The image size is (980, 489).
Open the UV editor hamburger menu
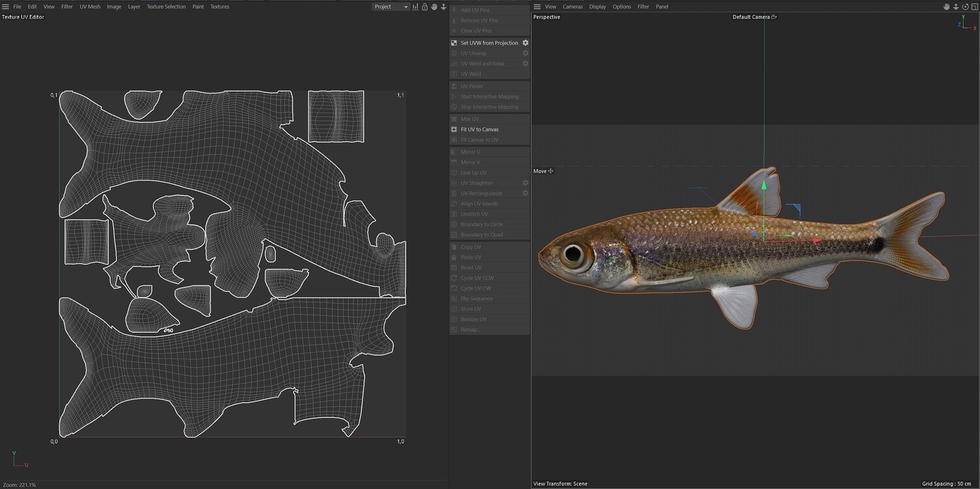[x=5, y=7]
